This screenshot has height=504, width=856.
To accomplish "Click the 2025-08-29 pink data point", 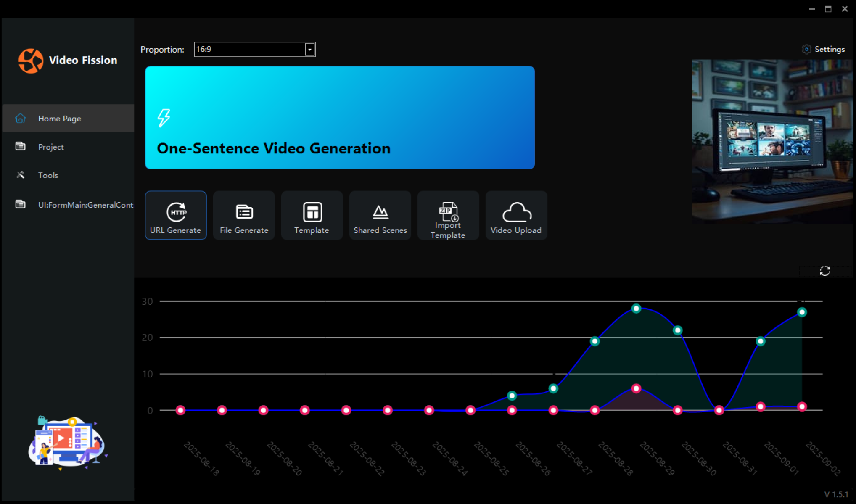I will point(636,388).
